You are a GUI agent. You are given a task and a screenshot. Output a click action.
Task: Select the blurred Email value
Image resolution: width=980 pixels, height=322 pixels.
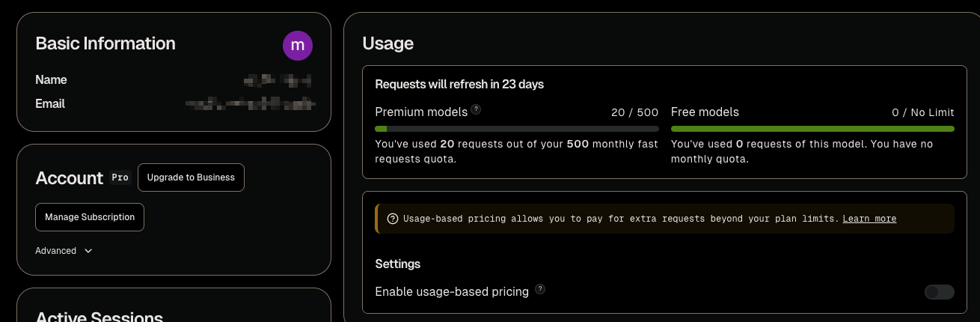(x=249, y=103)
